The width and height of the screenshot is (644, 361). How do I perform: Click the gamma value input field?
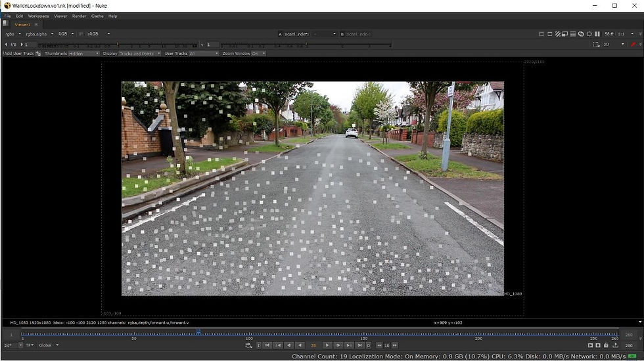pos(212,45)
